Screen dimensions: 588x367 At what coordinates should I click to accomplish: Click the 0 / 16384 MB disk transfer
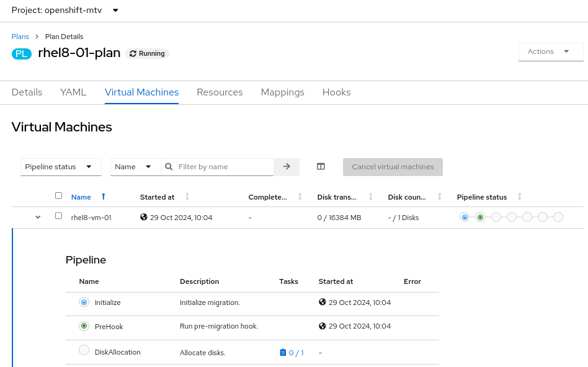click(x=339, y=218)
